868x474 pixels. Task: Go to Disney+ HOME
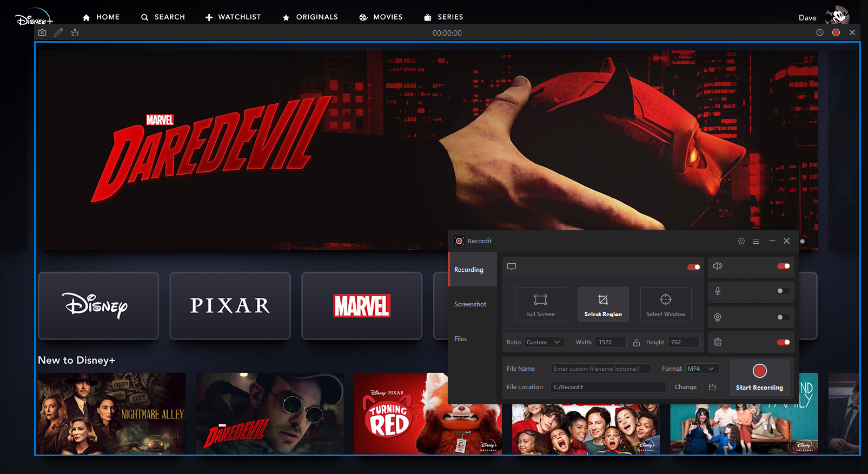tap(101, 17)
